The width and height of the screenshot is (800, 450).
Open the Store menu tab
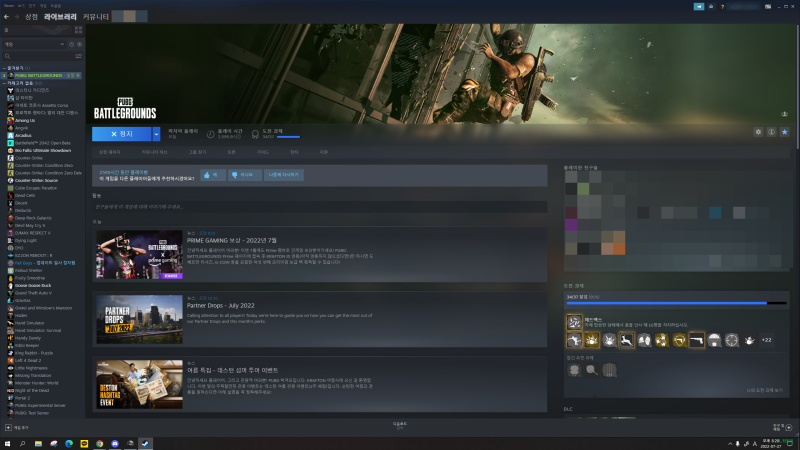[x=31, y=17]
